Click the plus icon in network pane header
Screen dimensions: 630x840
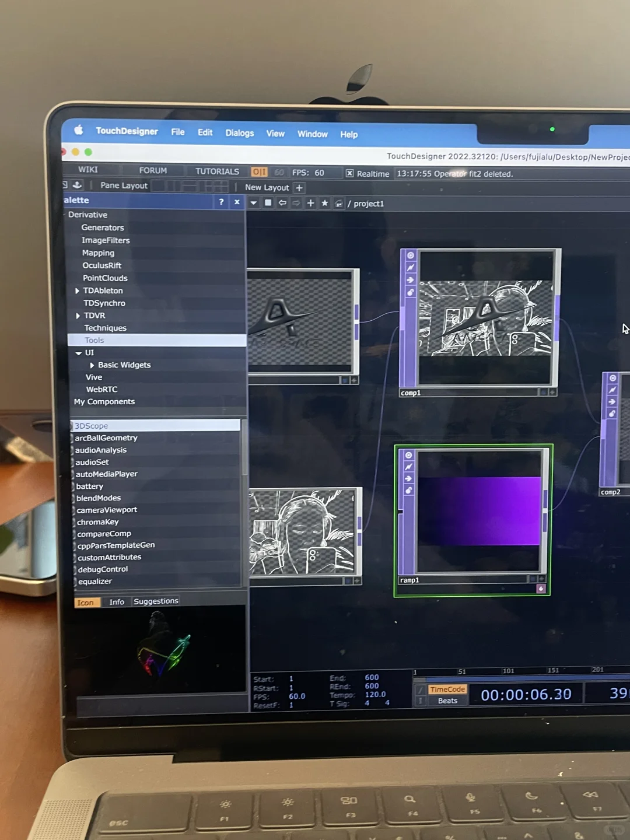(311, 203)
